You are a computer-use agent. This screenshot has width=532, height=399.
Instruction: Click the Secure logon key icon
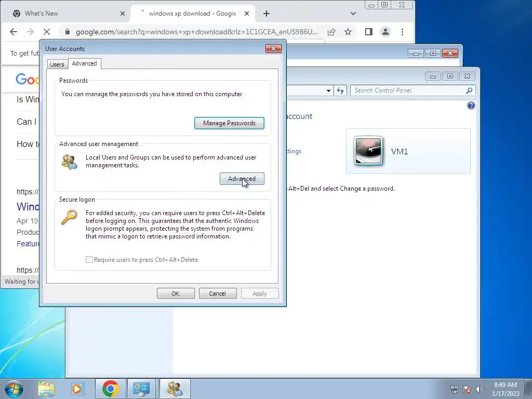tap(69, 217)
